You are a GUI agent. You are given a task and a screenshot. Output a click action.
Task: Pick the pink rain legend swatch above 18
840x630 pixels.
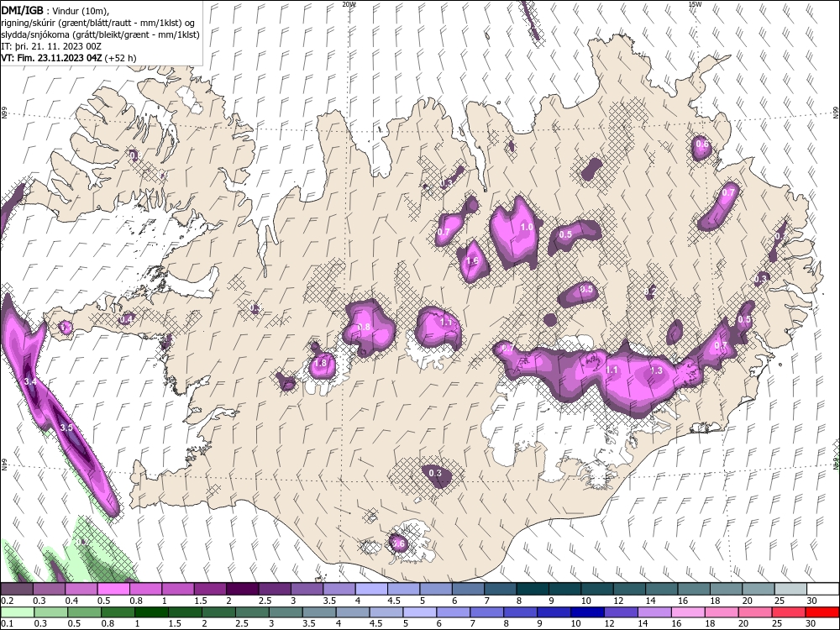pyautogui.click(x=722, y=612)
